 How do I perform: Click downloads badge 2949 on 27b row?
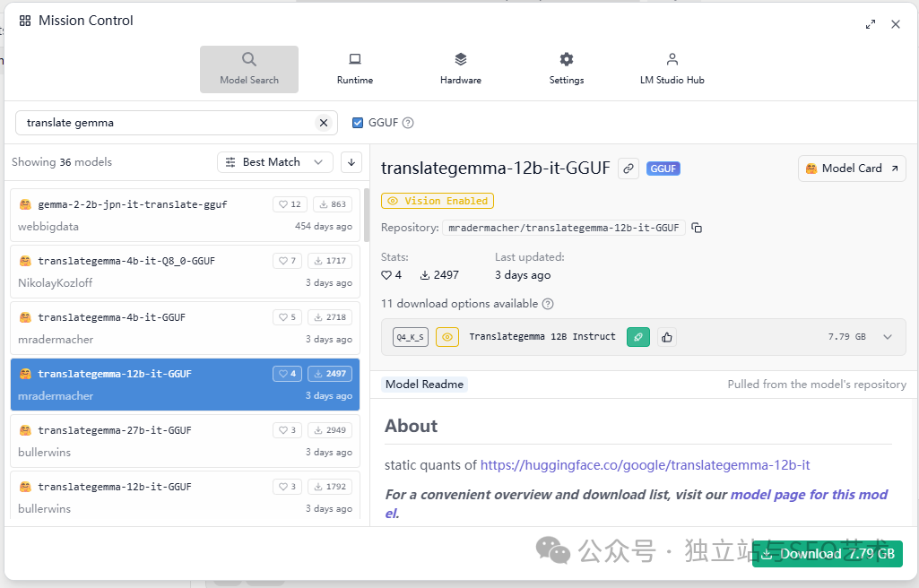(x=330, y=430)
